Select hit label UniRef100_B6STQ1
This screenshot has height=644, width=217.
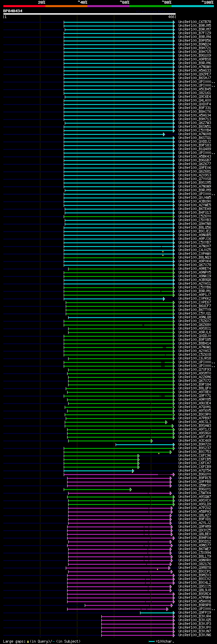pyautogui.click(x=195, y=138)
